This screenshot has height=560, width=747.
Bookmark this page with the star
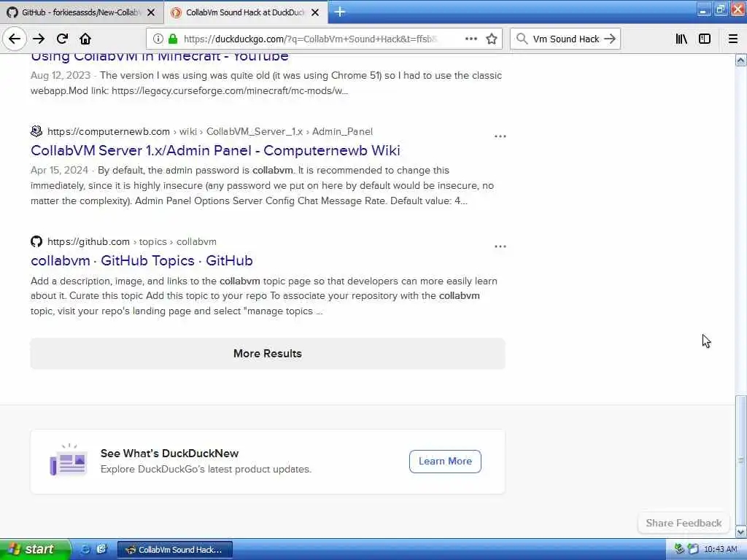tap(491, 39)
